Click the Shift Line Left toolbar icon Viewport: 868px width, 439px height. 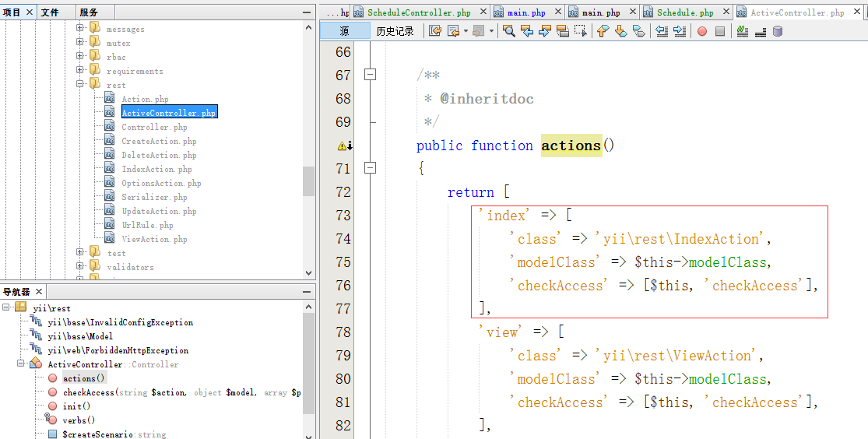(x=662, y=31)
